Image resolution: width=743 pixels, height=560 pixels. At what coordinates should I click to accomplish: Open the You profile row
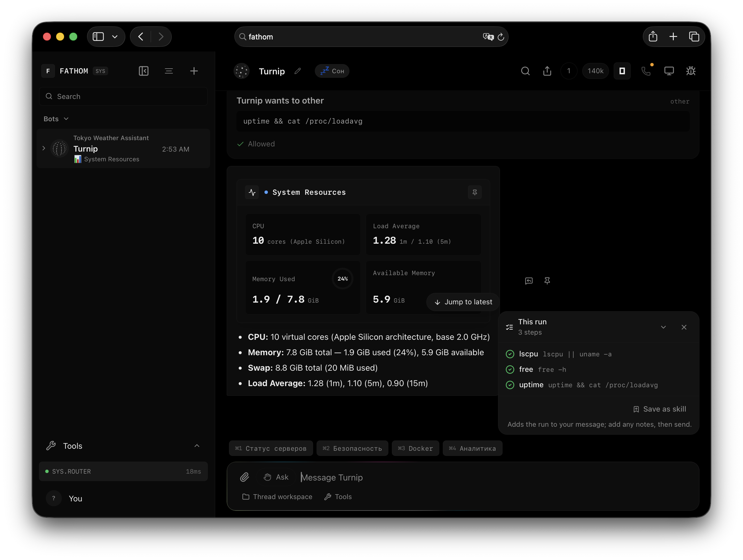pyautogui.click(x=123, y=498)
